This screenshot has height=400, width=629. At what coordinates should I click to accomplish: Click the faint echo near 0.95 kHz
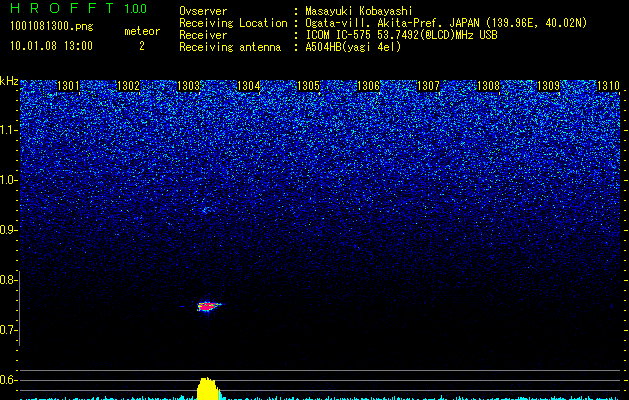(x=208, y=209)
